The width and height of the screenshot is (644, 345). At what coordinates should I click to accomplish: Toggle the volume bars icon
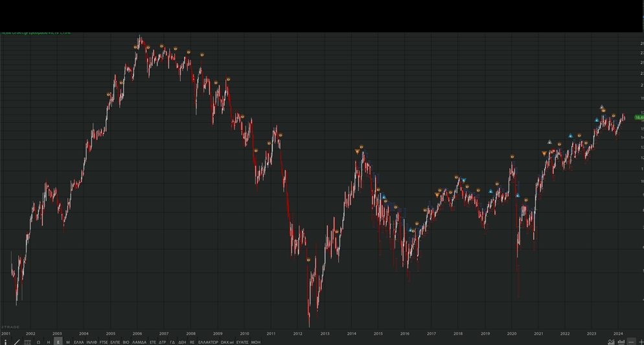(621, 342)
